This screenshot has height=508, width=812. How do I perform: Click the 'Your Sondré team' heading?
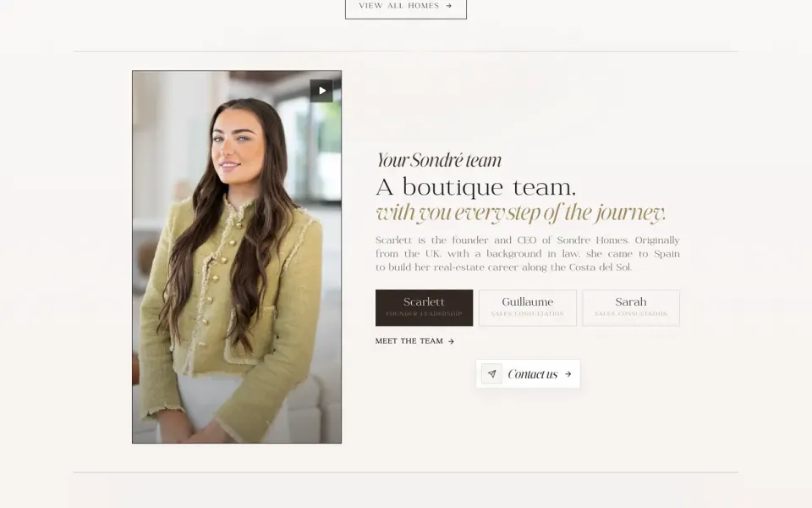[x=439, y=160]
